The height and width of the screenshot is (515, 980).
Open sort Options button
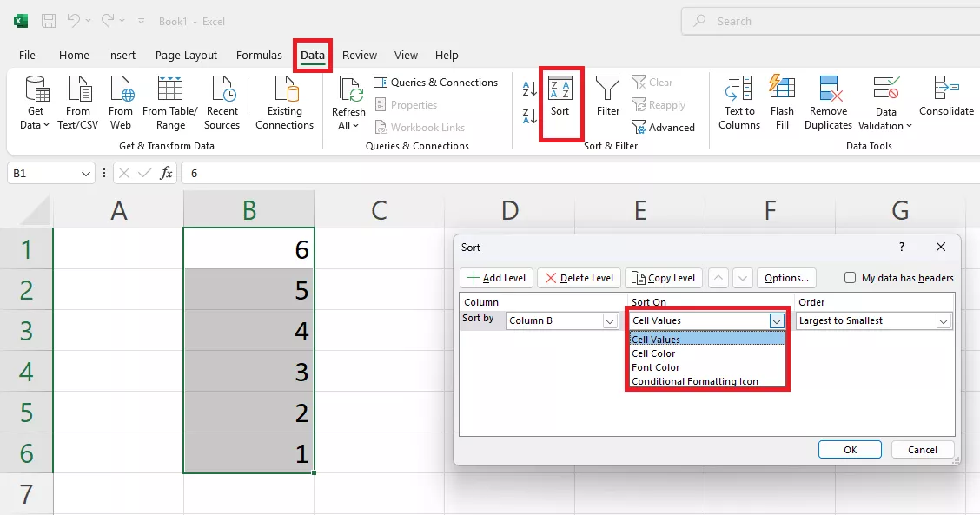[x=786, y=278]
